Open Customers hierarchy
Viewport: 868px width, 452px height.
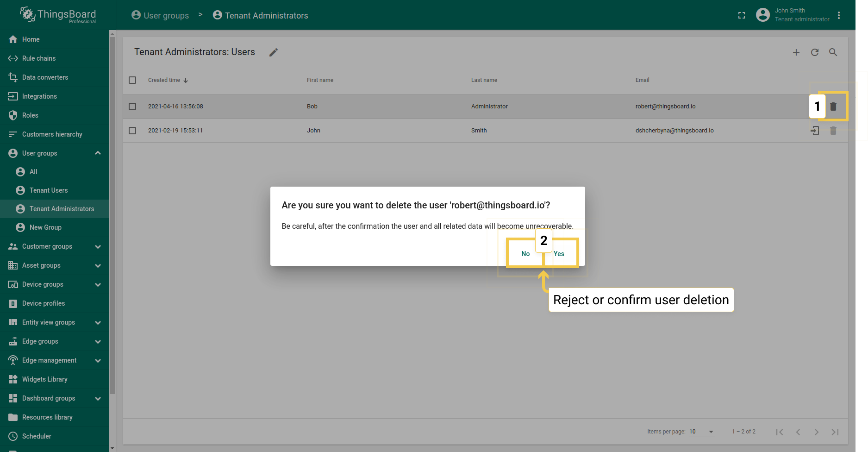pyautogui.click(x=54, y=134)
